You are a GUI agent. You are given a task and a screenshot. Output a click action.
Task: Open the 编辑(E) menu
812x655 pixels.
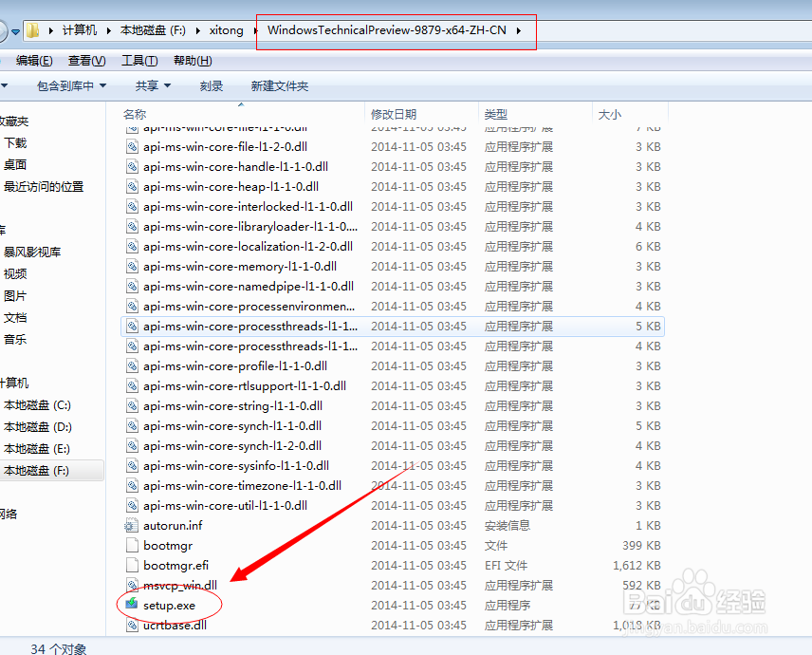click(34, 61)
